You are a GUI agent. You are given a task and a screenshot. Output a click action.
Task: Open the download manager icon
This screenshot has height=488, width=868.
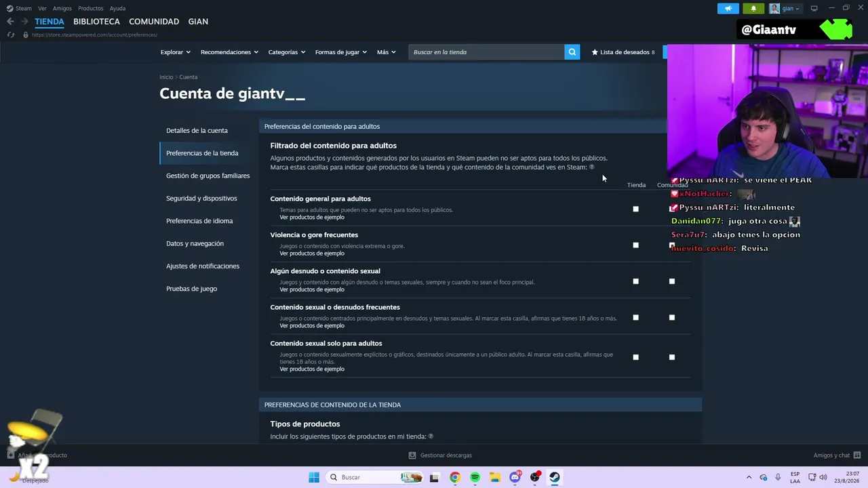point(412,455)
